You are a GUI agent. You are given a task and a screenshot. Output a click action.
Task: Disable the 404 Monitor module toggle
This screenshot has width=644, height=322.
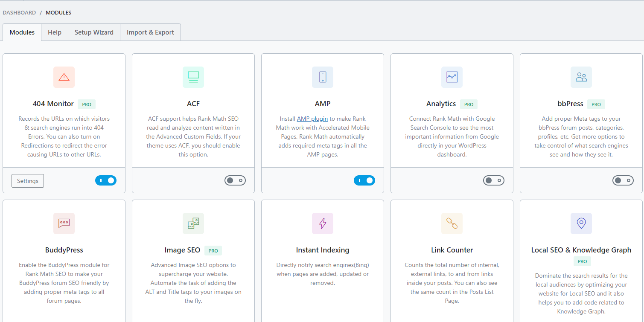tap(106, 180)
